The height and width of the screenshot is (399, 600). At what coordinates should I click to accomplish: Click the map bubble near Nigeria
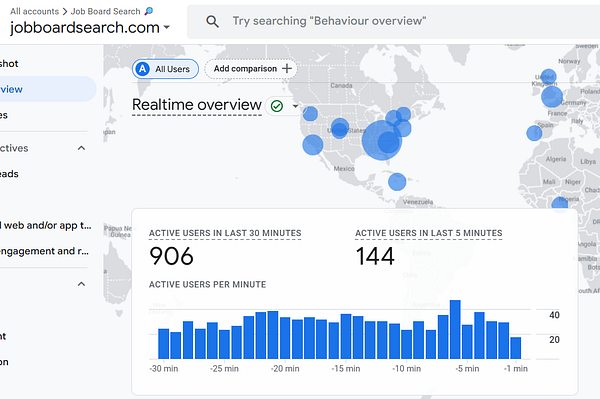(x=559, y=203)
